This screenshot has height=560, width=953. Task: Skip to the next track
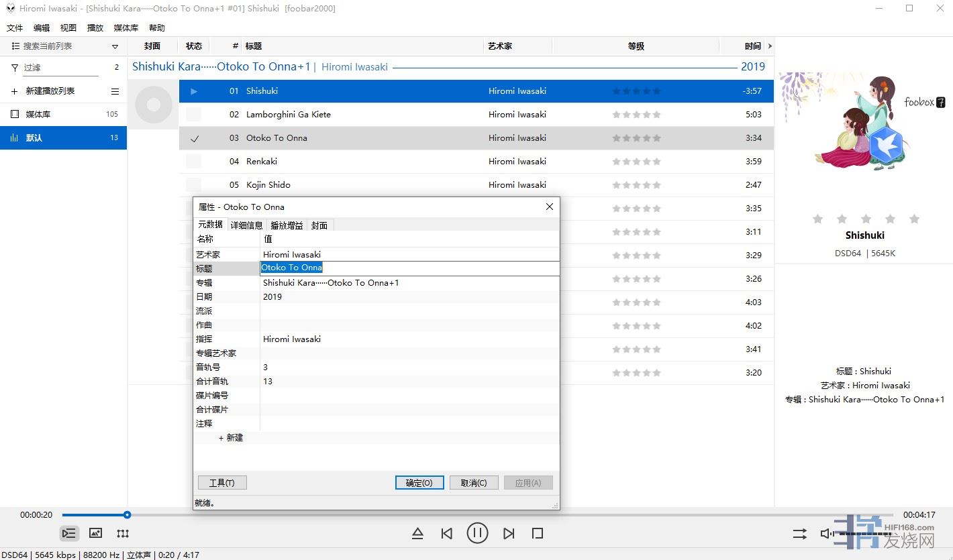coord(509,533)
